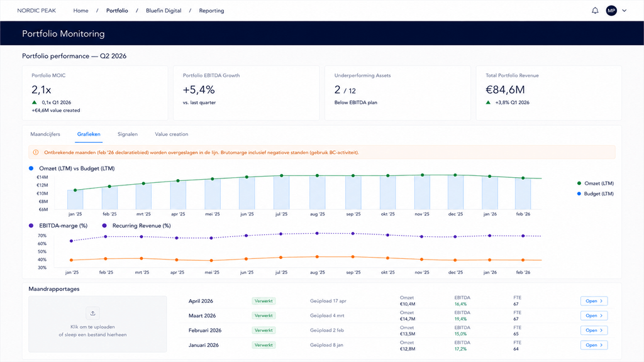Click the Recurring Revenue (%) legend marker

pos(104,226)
